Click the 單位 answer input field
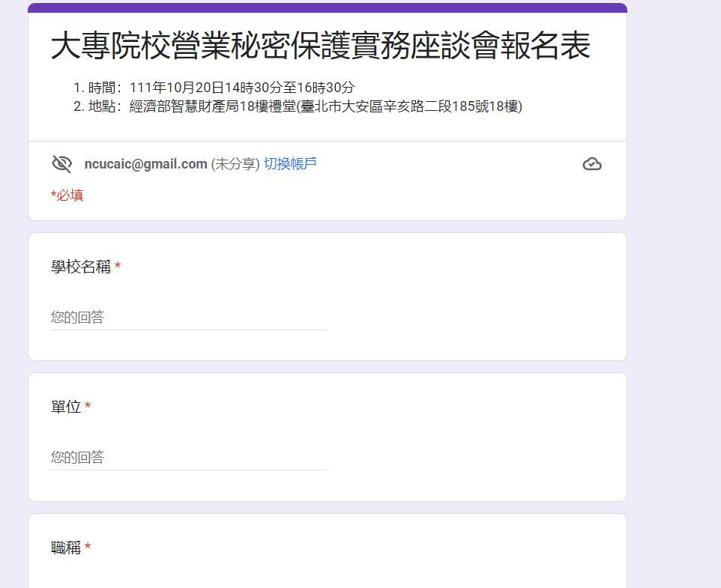Screen dimensions: 721x588 (189, 458)
